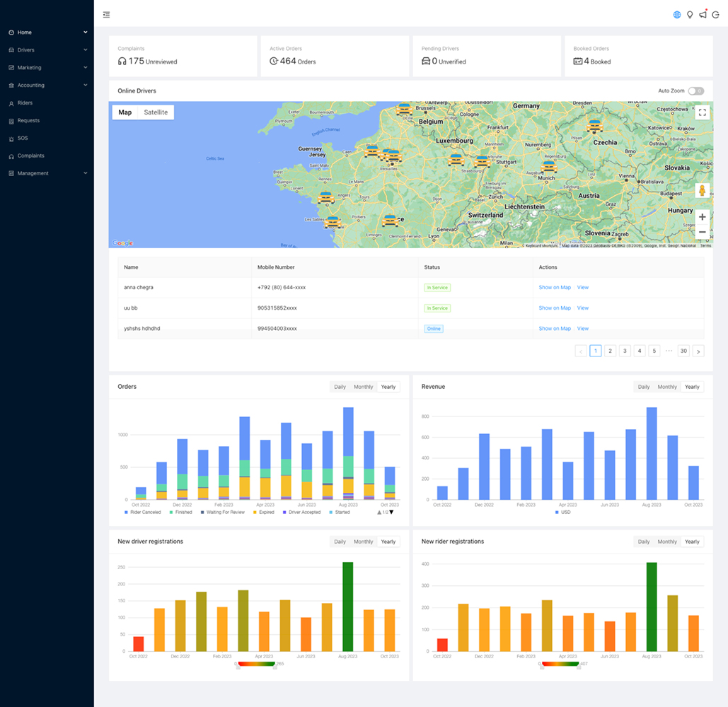Screen dimensions: 728x707
Task: Go to page 3 of drivers table
Action: [x=625, y=351]
